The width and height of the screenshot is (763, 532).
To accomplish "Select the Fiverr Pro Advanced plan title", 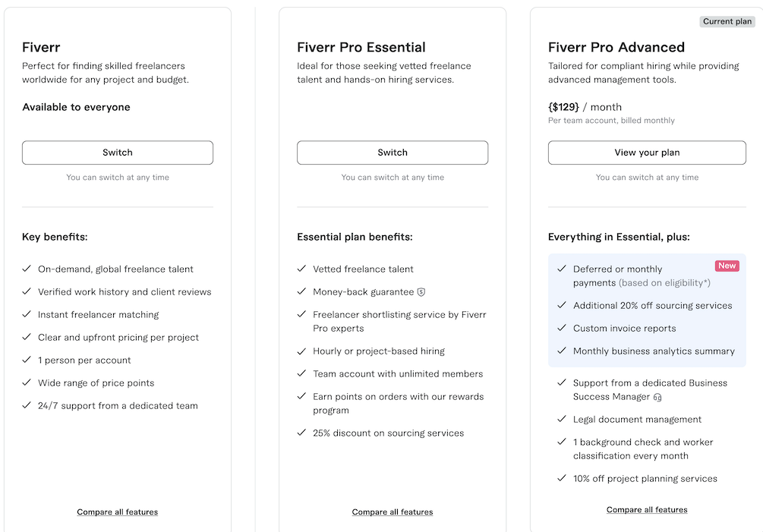I will (x=616, y=47).
